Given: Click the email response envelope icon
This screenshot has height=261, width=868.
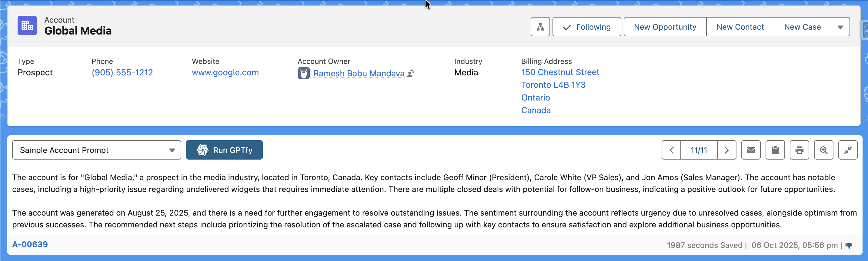Looking at the screenshot, I should (x=751, y=150).
